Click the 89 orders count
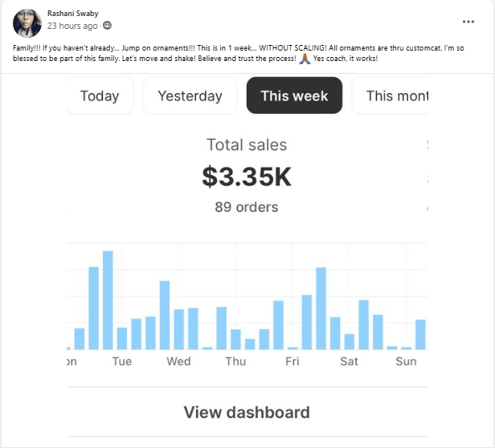This screenshot has height=448, width=495. pos(247,207)
